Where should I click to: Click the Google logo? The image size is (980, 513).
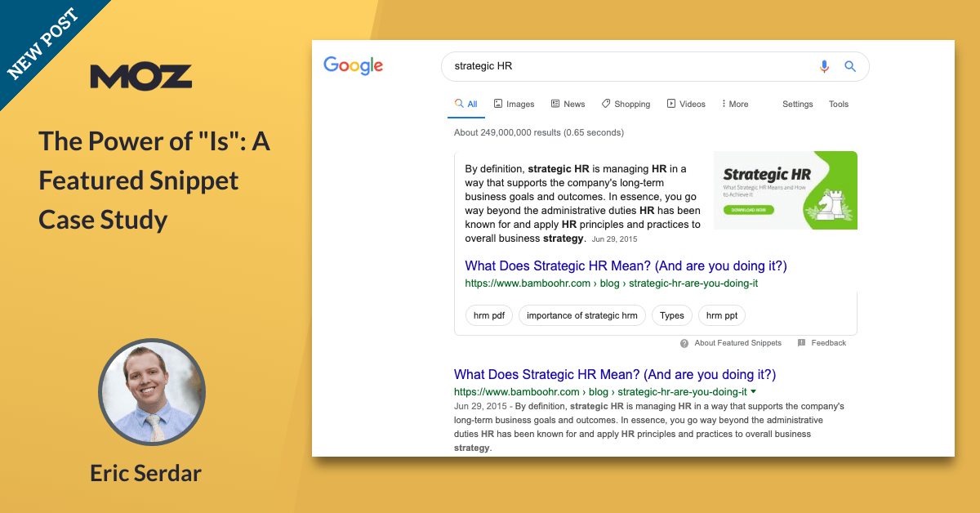tap(353, 65)
